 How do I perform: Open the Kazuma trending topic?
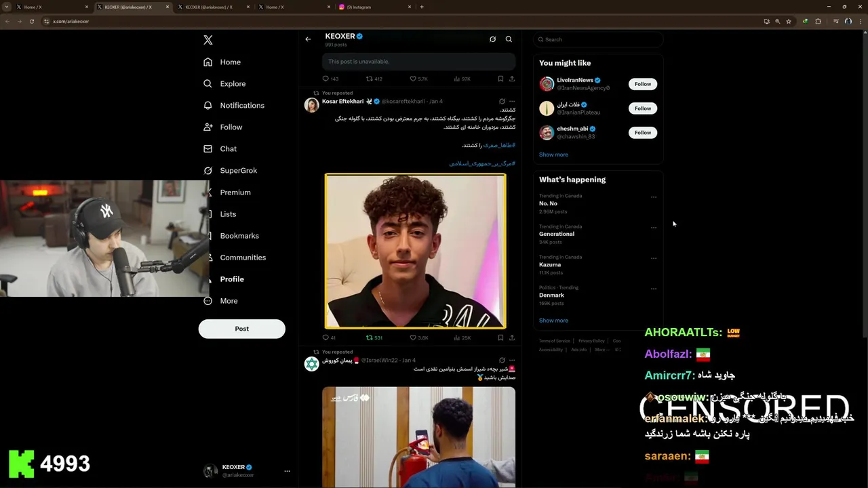(597, 264)
